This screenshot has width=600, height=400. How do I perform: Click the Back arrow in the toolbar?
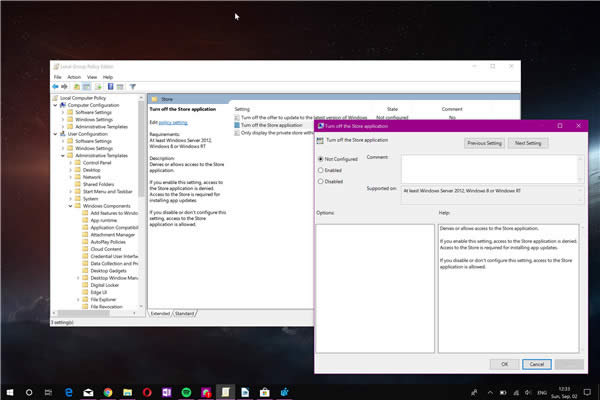(56, 86)
